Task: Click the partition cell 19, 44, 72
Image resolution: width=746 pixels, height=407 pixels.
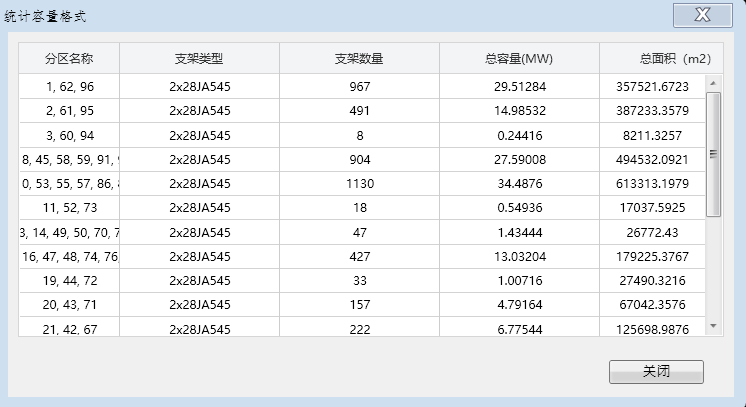Action: (69, 281)
